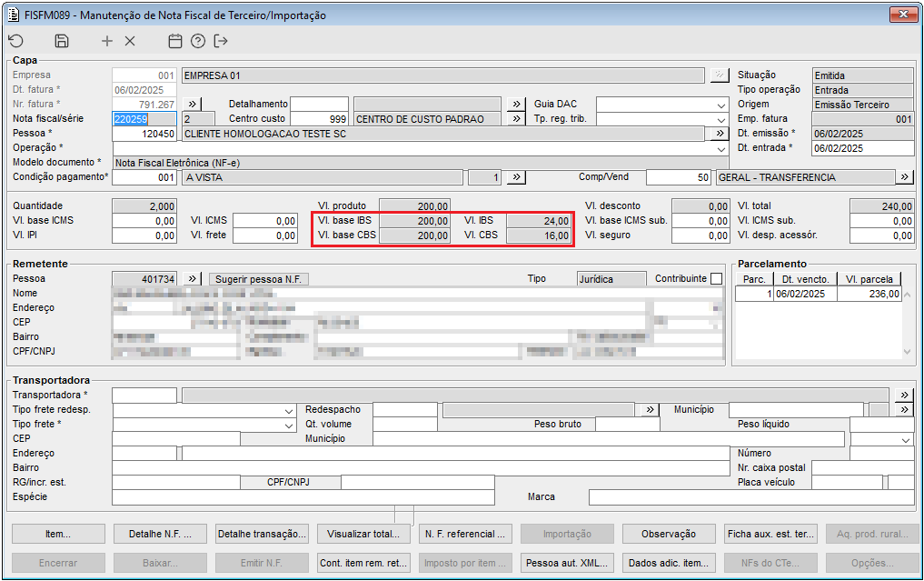Click the Vl. desp. acessór. field

coord(881,235)
